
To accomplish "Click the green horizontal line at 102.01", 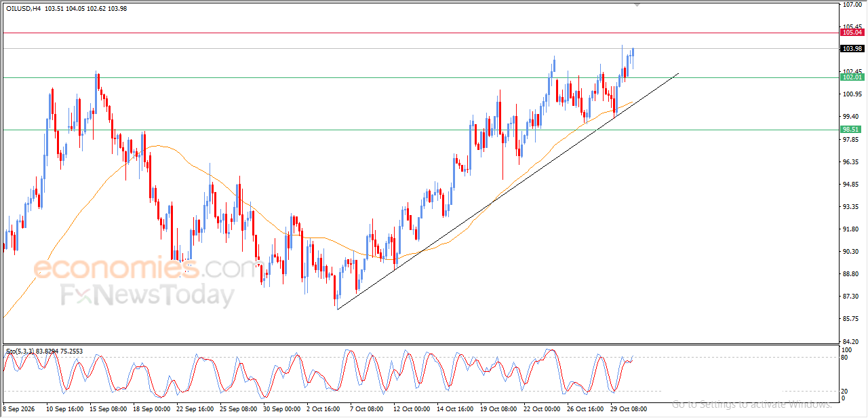I will [420, 77].
